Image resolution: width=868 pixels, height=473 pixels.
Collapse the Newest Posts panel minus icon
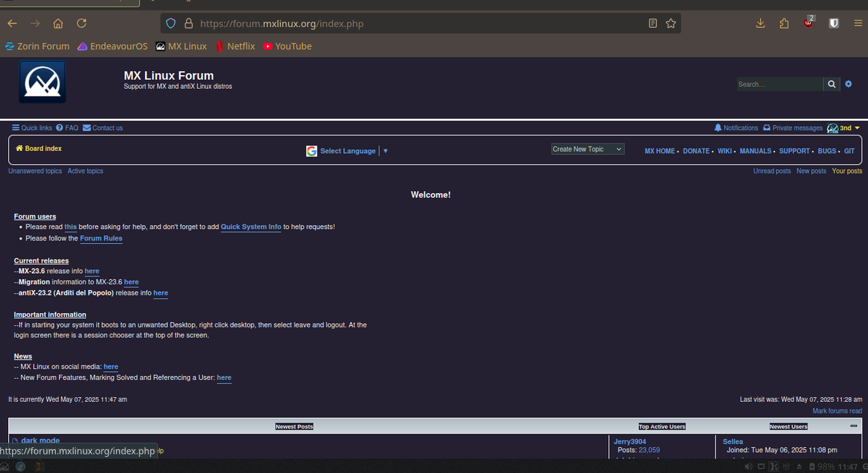854,426
